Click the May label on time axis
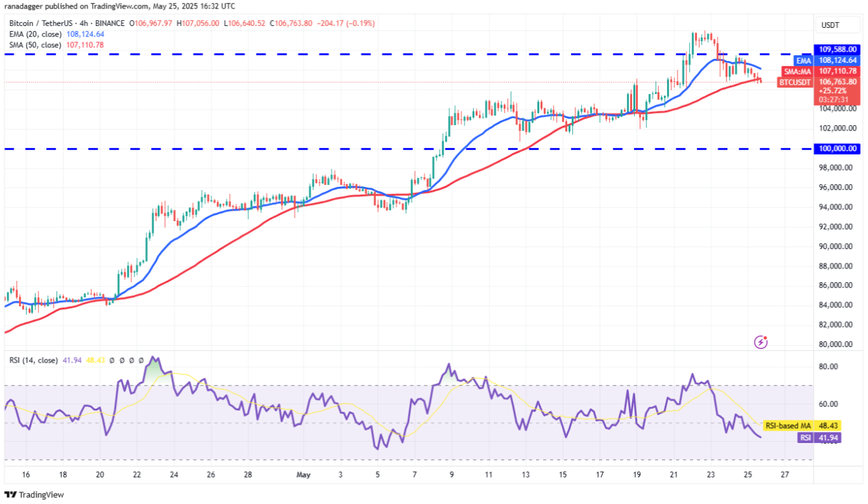The width and height of the screenshot is (868, 504). (x=303, y=475)
